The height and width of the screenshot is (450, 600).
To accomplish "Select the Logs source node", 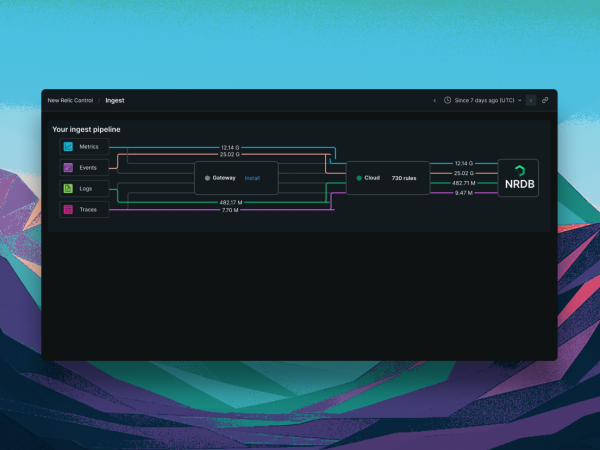I will pyautogui.click(x=84, y=189).
